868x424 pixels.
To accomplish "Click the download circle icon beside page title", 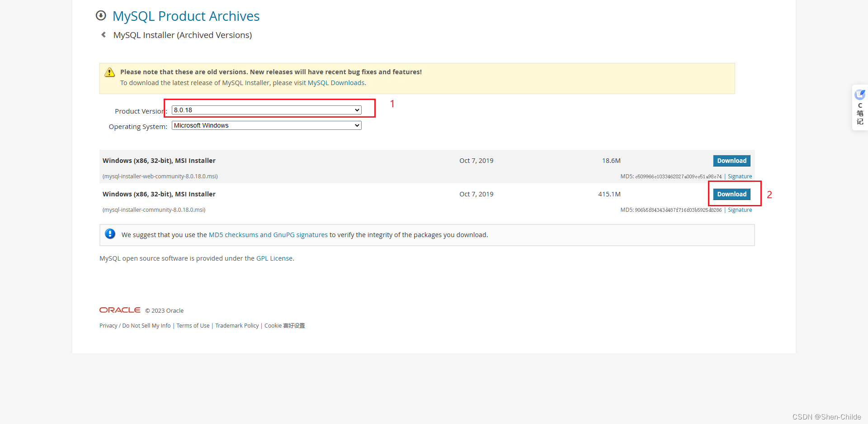I will pyautogui.click(x=101, y=16).
